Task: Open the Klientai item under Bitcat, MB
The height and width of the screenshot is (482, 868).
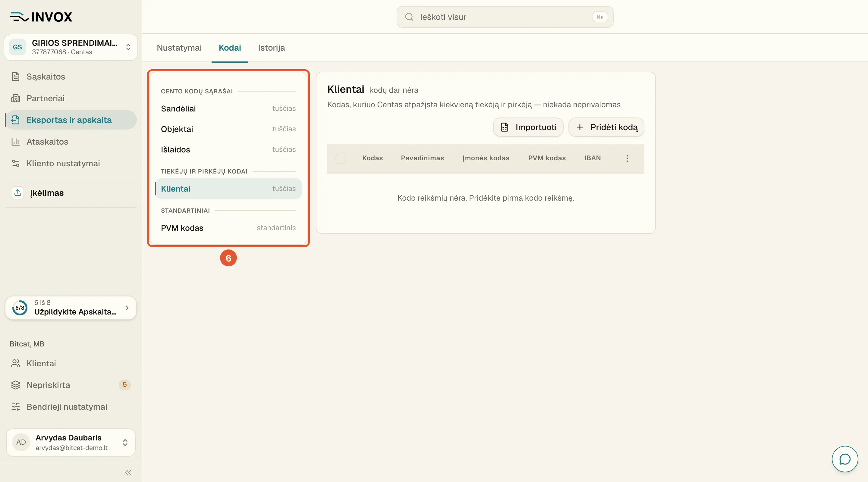Action: pos(71,363)
